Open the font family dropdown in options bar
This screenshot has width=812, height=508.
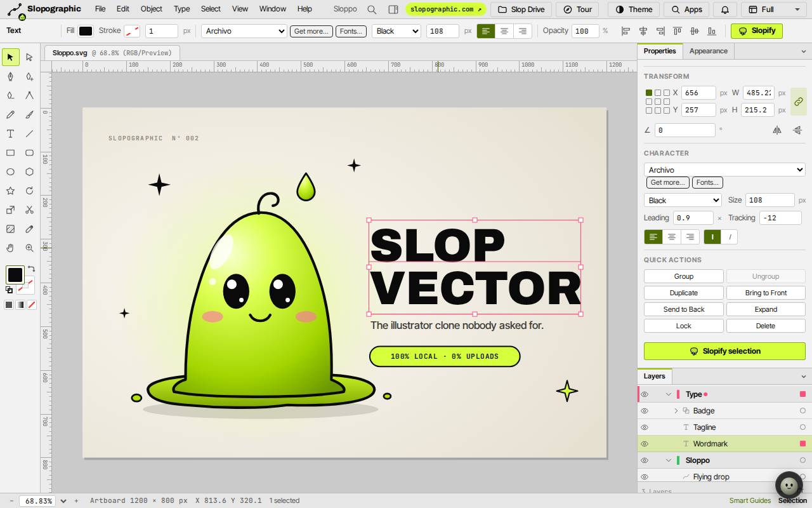[244, 31]
